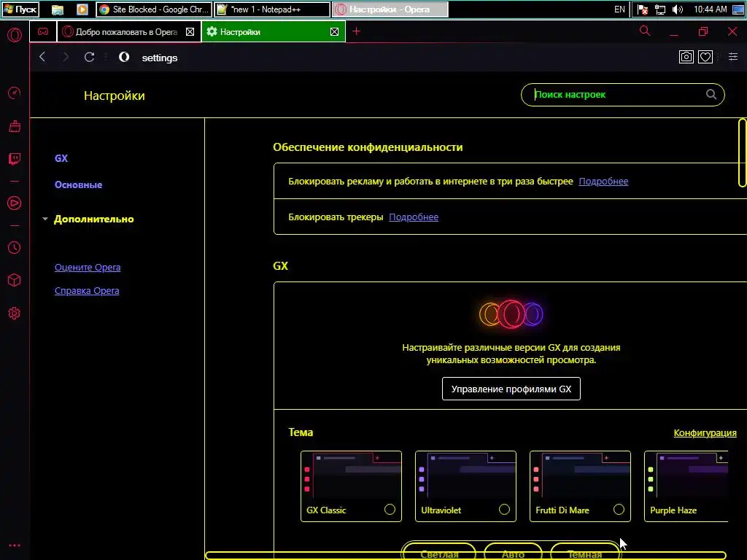Viewport: 747px width, 560px height.
Task: Open the Справка Opera link
Action: tap(87, 290)
